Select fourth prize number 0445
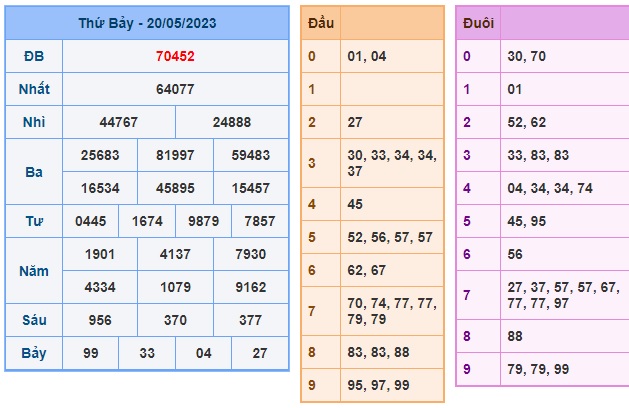Image resolution: width=629 pixels, height=408 pixels. click(91, 221)
